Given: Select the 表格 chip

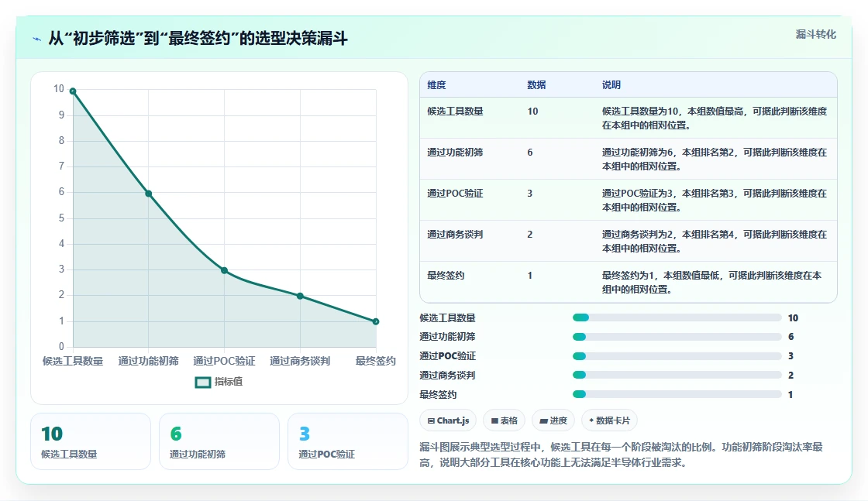Looking at the screenshot, I should [x=505, y=420].
